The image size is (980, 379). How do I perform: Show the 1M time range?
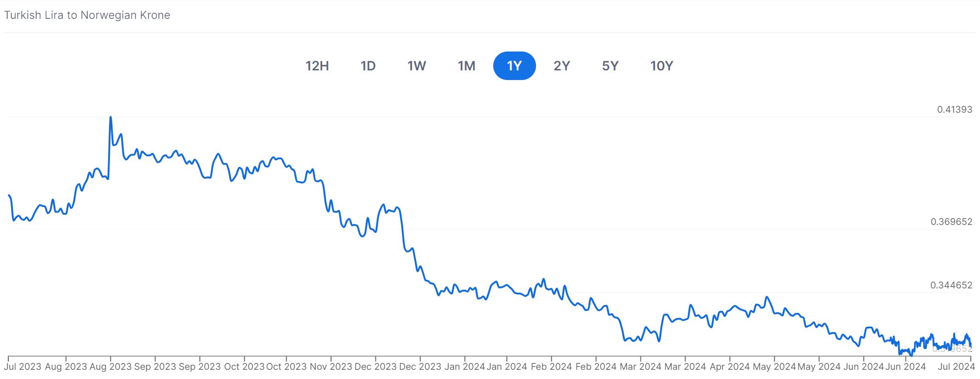466,66
